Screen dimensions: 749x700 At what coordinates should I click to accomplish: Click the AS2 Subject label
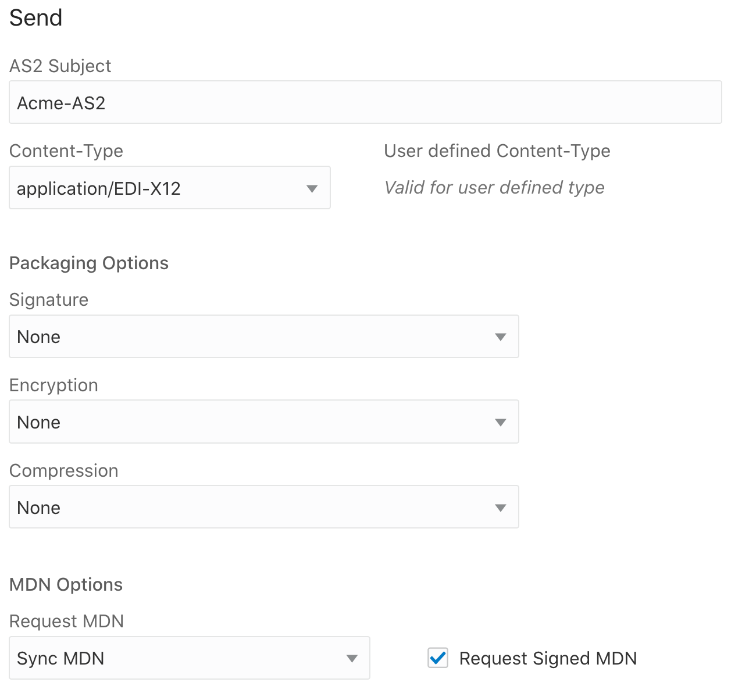[60, 66]
